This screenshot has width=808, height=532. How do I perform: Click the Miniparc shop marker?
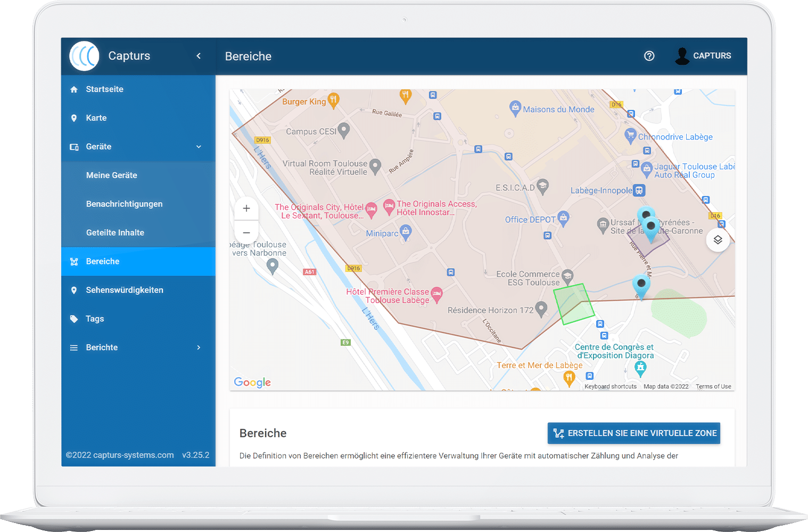[406, 232]
